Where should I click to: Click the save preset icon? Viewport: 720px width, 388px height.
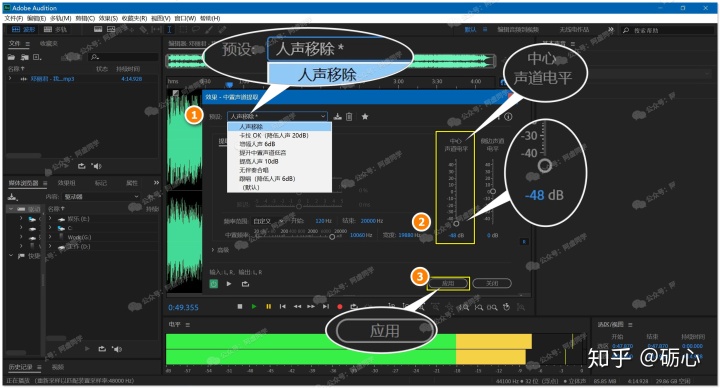[338, 117]
